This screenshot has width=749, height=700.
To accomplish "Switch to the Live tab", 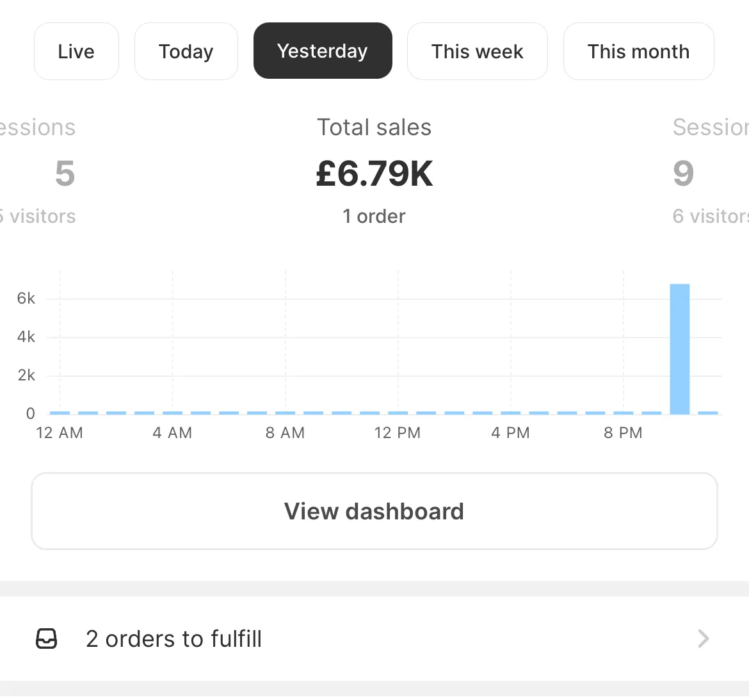I will tap(76, 51).
